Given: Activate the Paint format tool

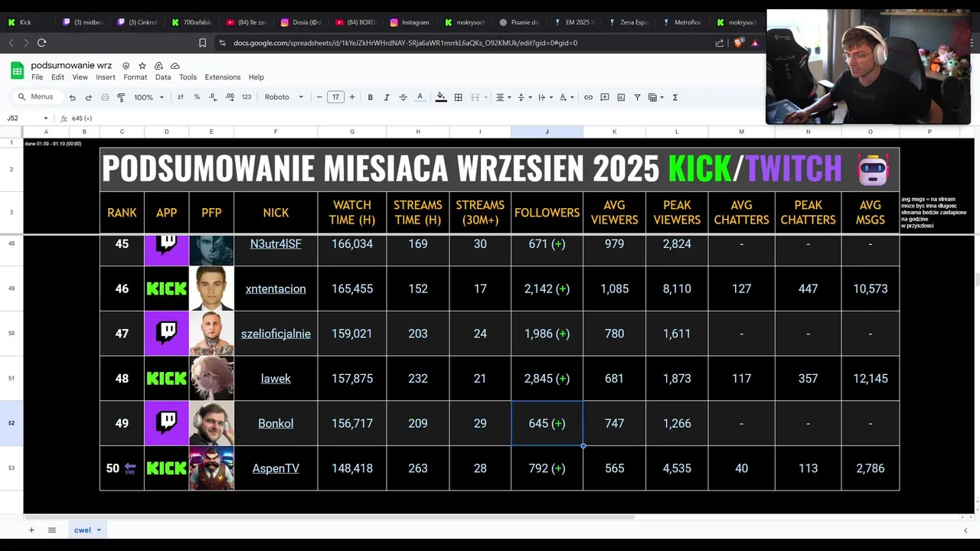Looking at the screenshot, I should 121,97.
